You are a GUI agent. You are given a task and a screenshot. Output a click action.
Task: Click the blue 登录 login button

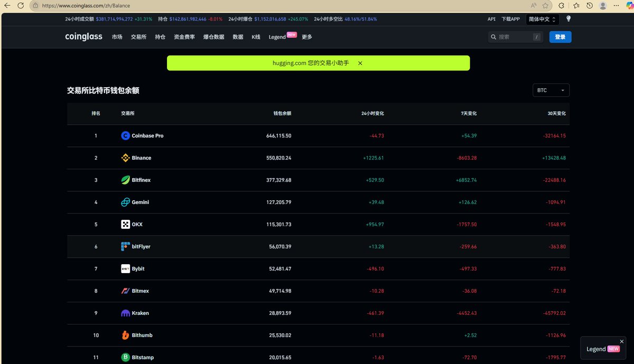(561, 37)
